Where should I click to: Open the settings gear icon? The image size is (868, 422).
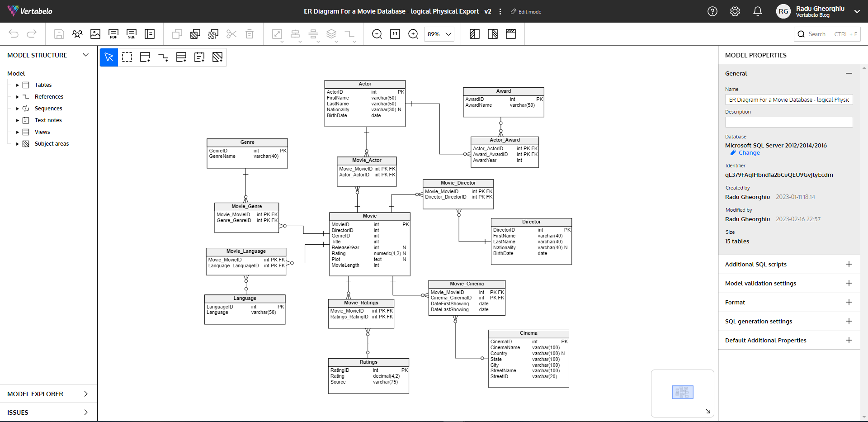point(735,11)
